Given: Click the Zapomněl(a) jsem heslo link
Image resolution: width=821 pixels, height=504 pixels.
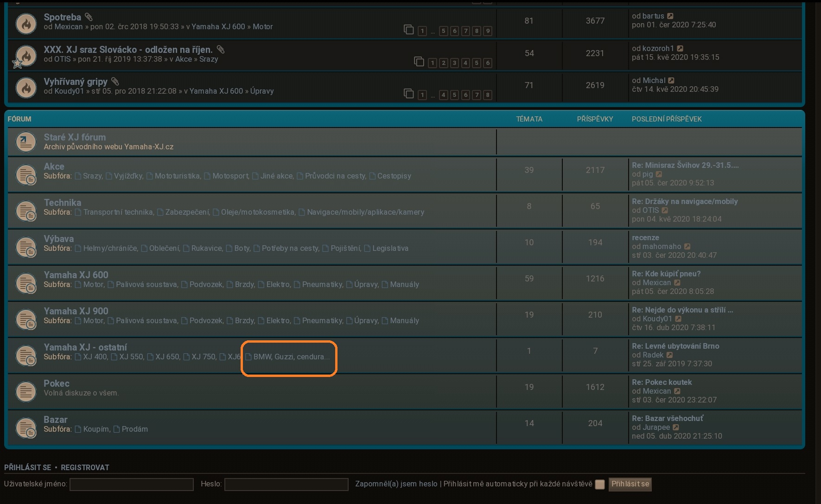Looking at the screenshot, I should [x=396, y=484].
